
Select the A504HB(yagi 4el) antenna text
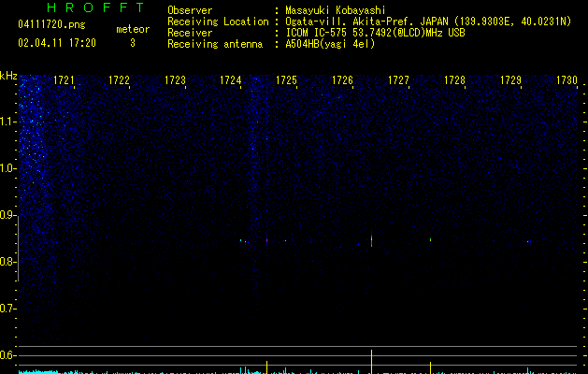coord(330,44)
